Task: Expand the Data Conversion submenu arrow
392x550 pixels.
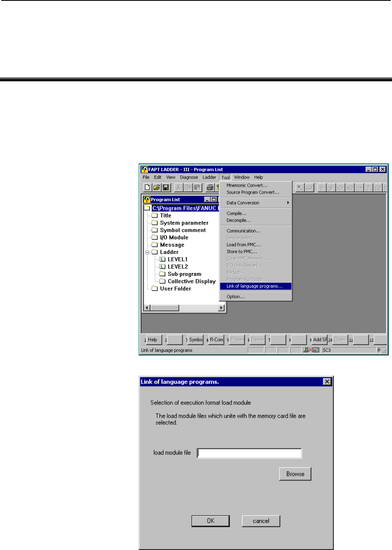Action: (288, 203)
